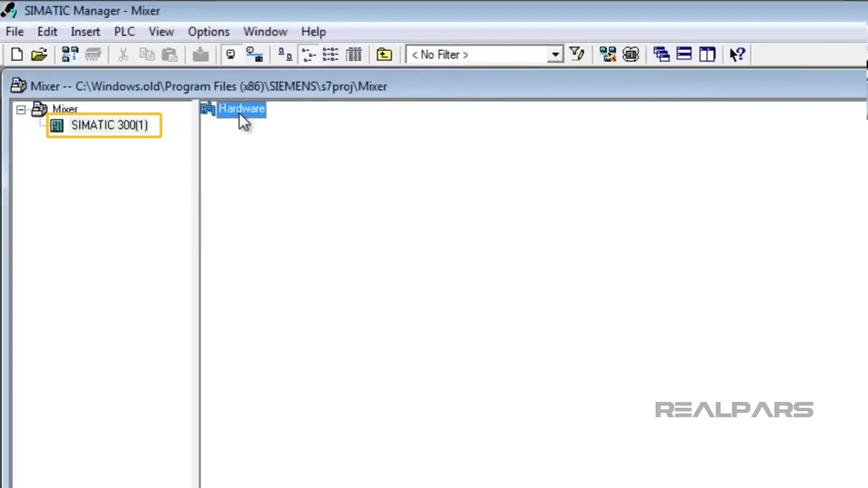868x488 pixels.
Task: Click the Up One Level folder icon
Action: pos(384,55)
